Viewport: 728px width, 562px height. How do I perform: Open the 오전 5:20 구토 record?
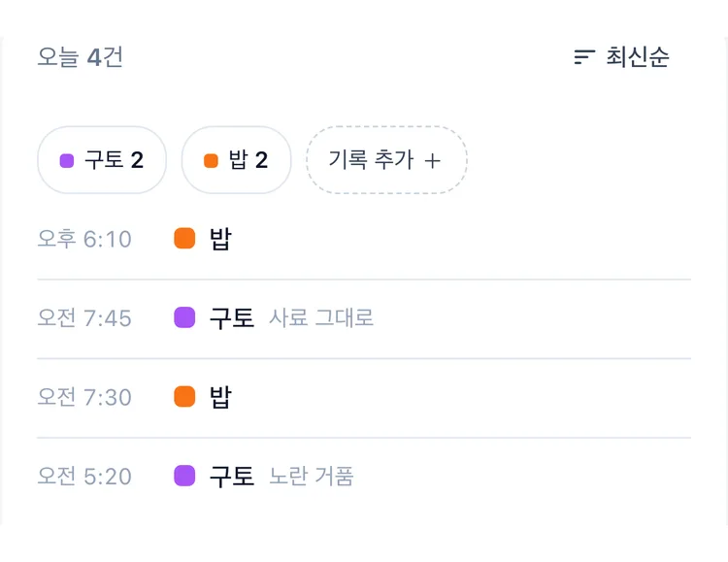364,476
